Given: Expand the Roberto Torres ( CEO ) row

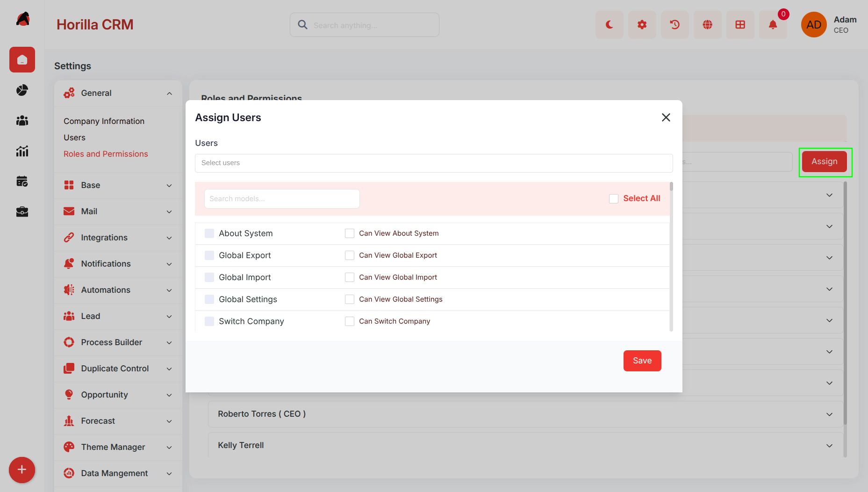Looking at the screenshot, I should tap(525, 414).
